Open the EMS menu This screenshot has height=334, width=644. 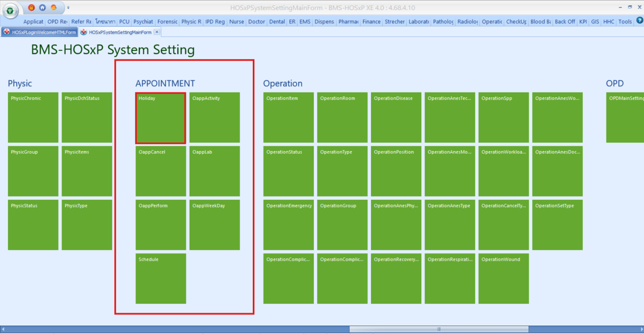click(305, 22)
